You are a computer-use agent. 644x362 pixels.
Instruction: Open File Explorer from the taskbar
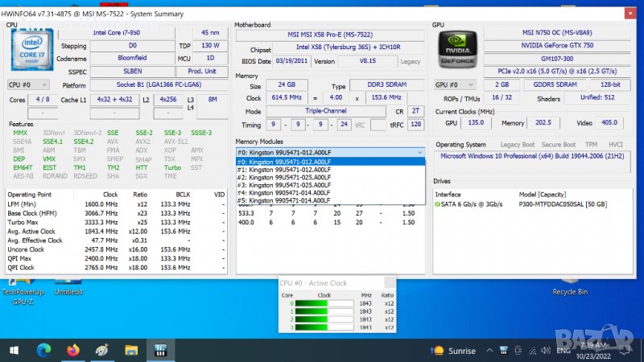point(130,351)
